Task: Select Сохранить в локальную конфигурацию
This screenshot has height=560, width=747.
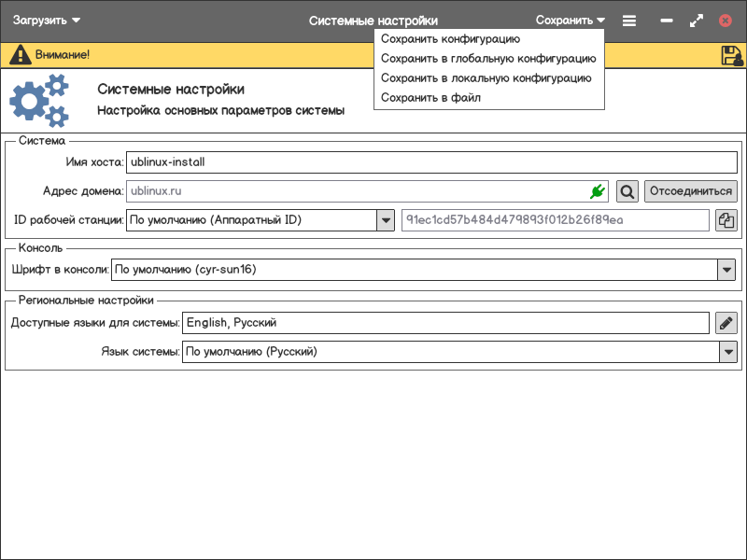Action: (486, 78)
